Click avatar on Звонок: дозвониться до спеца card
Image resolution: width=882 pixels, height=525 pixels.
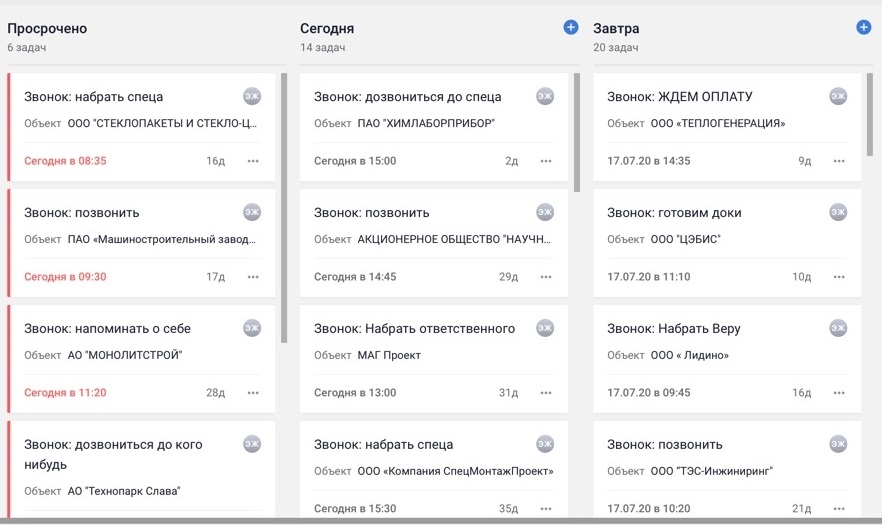point(545,96)
